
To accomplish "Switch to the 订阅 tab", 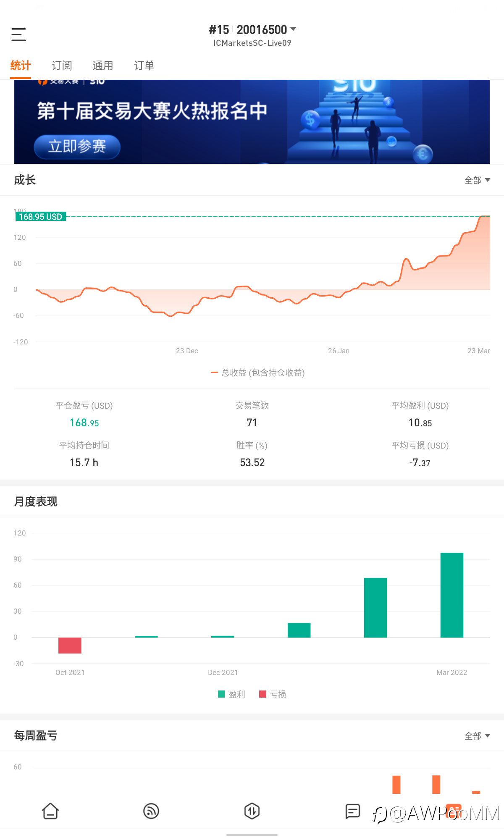I will click(x=62, y=66).
